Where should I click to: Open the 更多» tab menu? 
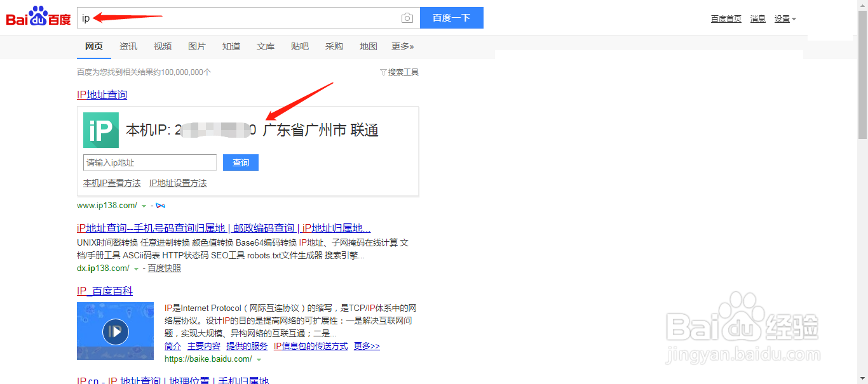pyautogui.click(x=402, y=46)
